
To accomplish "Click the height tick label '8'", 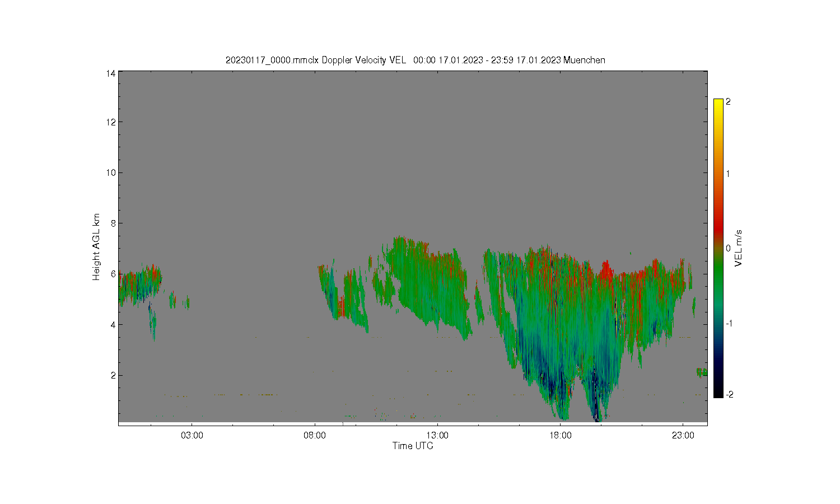I will pos(113,223).
